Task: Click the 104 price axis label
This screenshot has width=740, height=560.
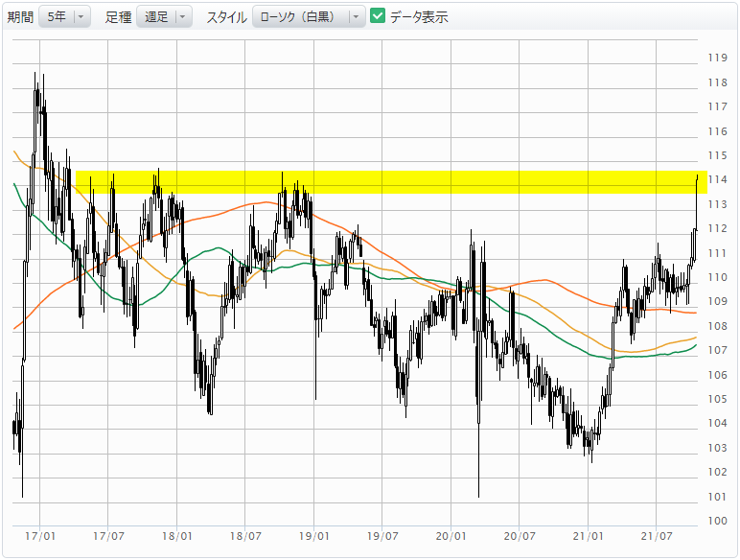Action: click(x=717, y=423)
